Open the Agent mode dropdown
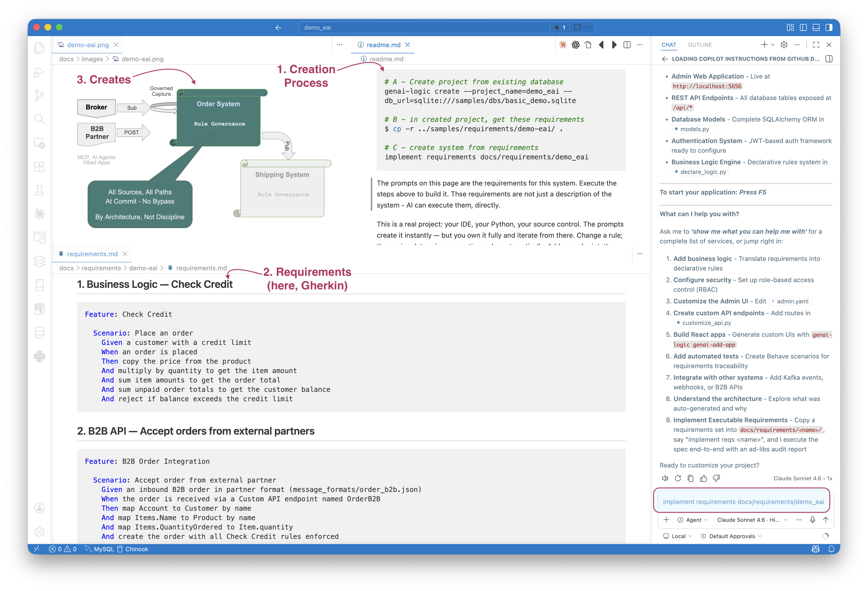Image resolution: width=868 pixels, height=591 pixels. pos(693,520)
